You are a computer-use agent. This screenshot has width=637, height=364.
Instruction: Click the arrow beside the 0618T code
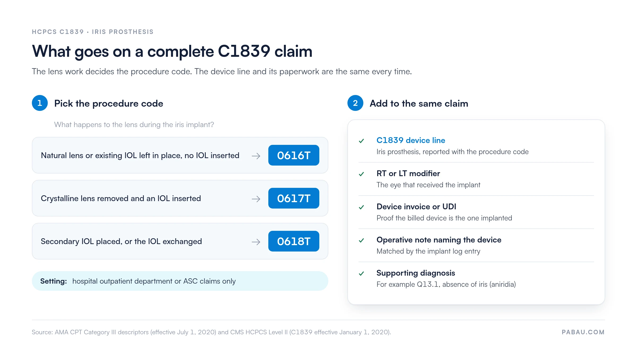256,242
